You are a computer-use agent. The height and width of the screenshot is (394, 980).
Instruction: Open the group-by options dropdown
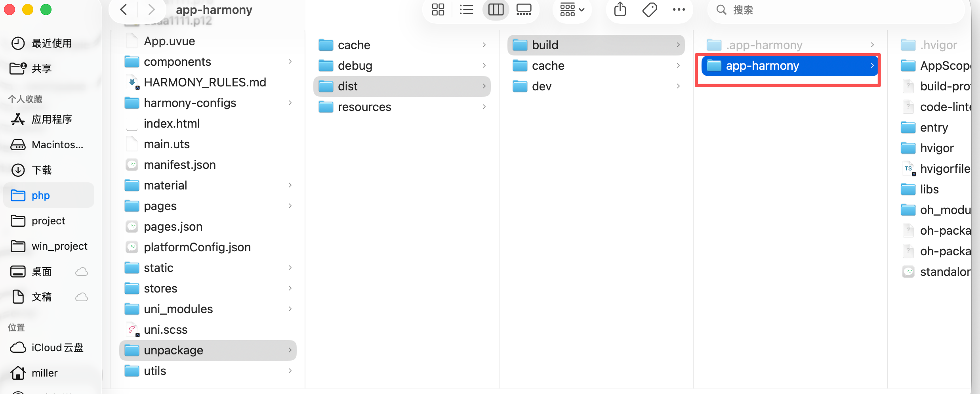tap(572, 10)
